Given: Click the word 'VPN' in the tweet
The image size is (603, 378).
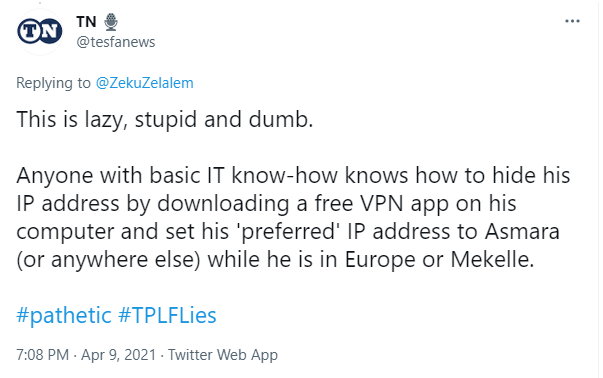Looking at the screenshot, I should (x=381, y=203).
